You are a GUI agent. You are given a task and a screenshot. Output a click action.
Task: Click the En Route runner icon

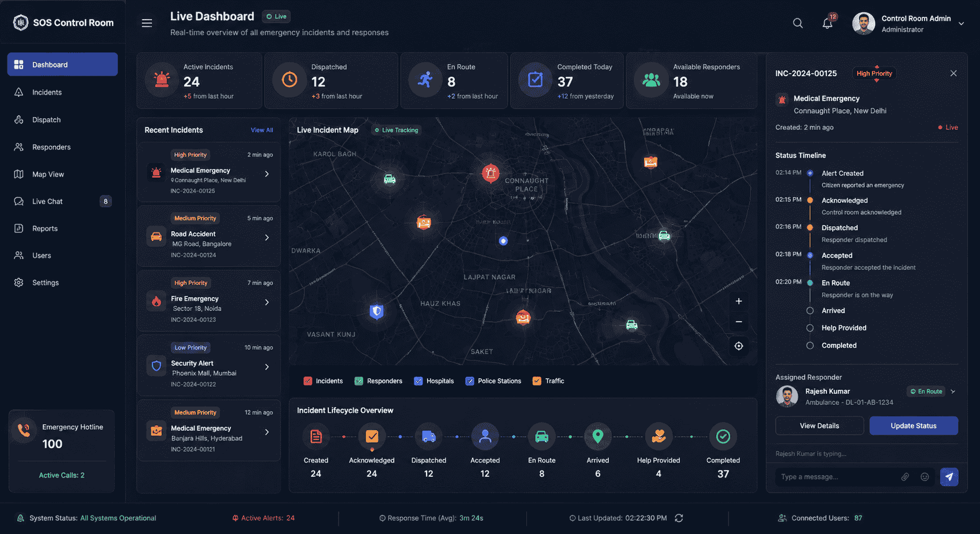pos(425,80)
